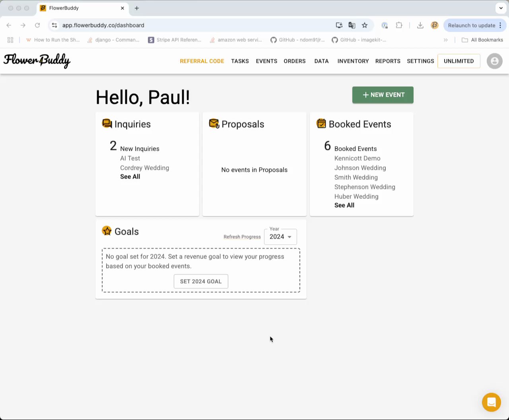The image size is (509, 420).
Task: Bookmark this page with the star icon
Action: coord(365,25)
